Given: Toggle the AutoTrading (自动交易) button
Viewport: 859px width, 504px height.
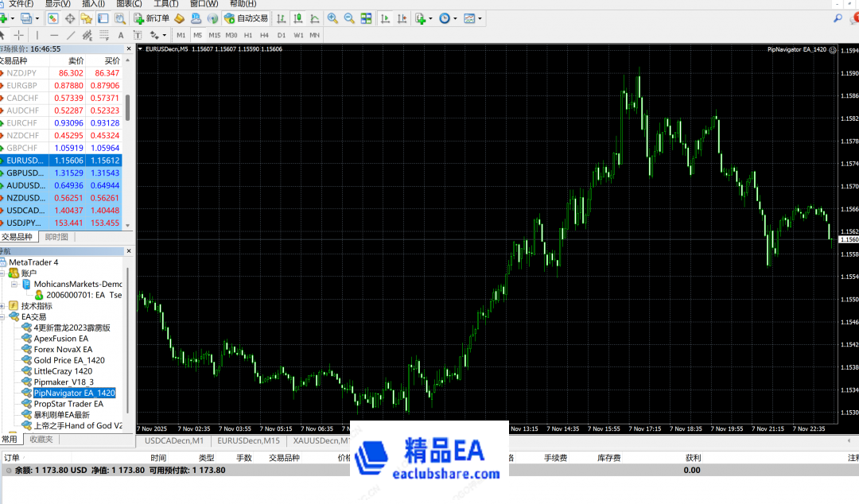Looking at the screenshot, I should pyautogui.click(x=246, y=18).
